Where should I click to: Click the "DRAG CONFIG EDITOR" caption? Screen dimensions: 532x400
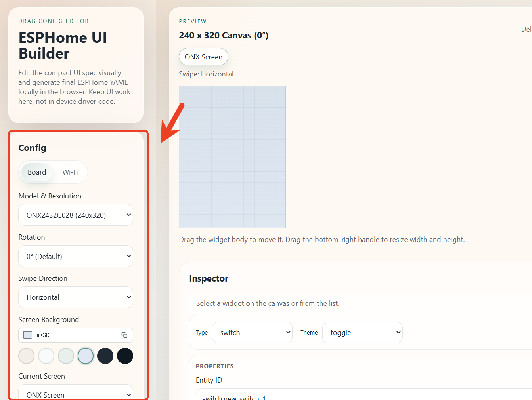pyautogui.click(x=54, y=21)
